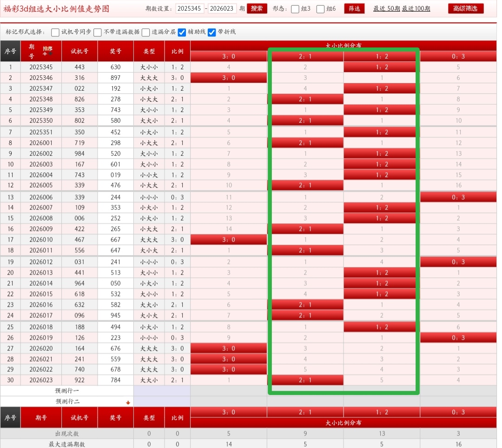Screen dimensions: 502x448
Task: Click red down arrow beside 预测行二
Action: (128, 402)
